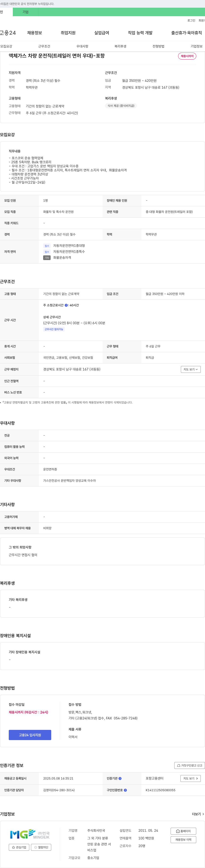Click 더보기 next to 기업정보

(x=198, y=814)
